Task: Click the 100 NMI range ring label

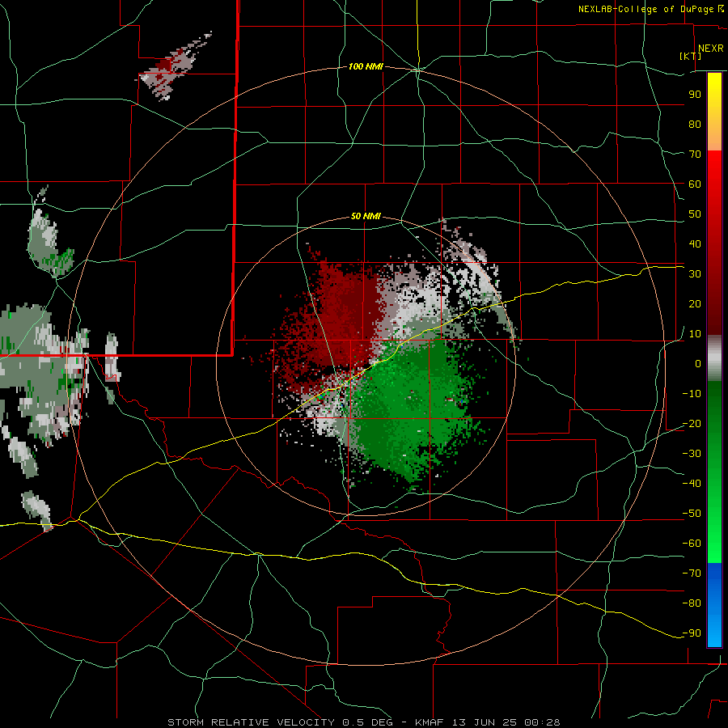Action: [366, 67]
